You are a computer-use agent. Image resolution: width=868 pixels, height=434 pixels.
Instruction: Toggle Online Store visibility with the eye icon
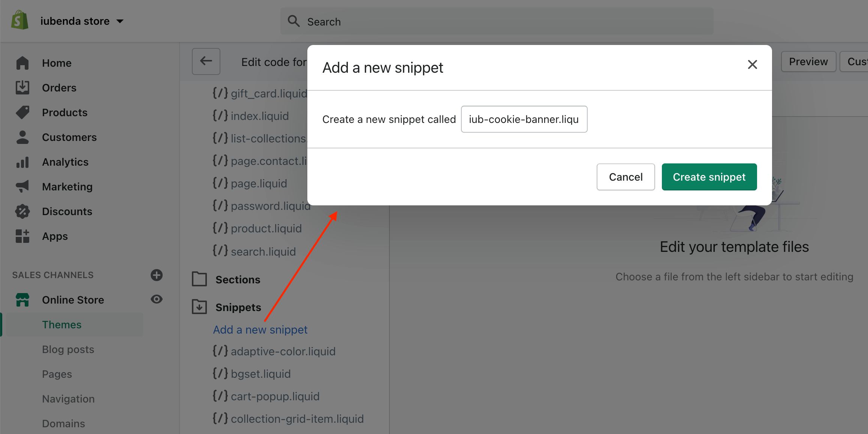[157, 299]
